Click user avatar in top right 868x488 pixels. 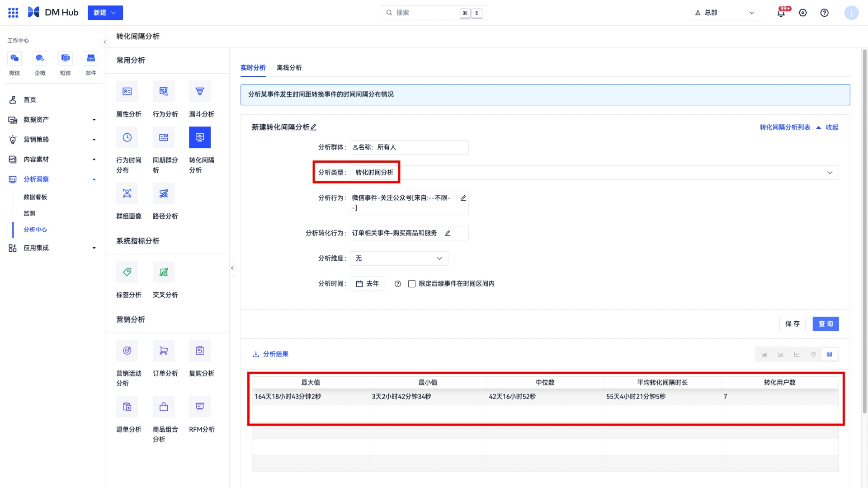coord(851,13)
